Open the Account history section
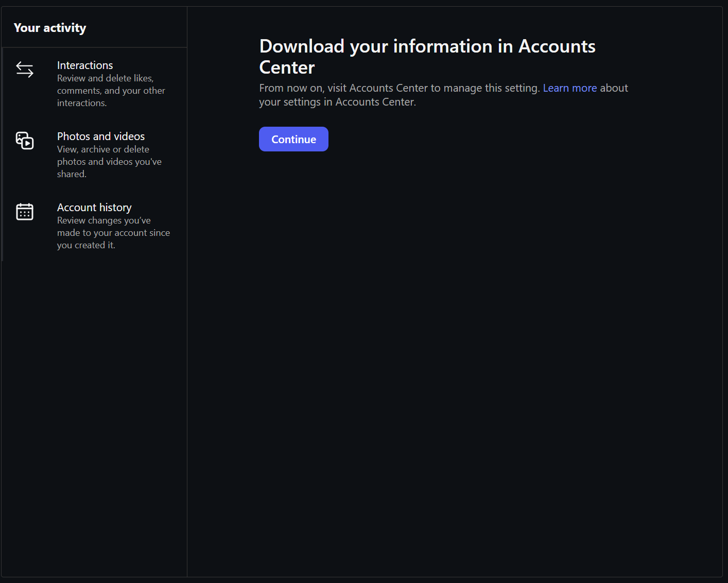The height and width of the screenshot is (583, 728). (95, 226)
